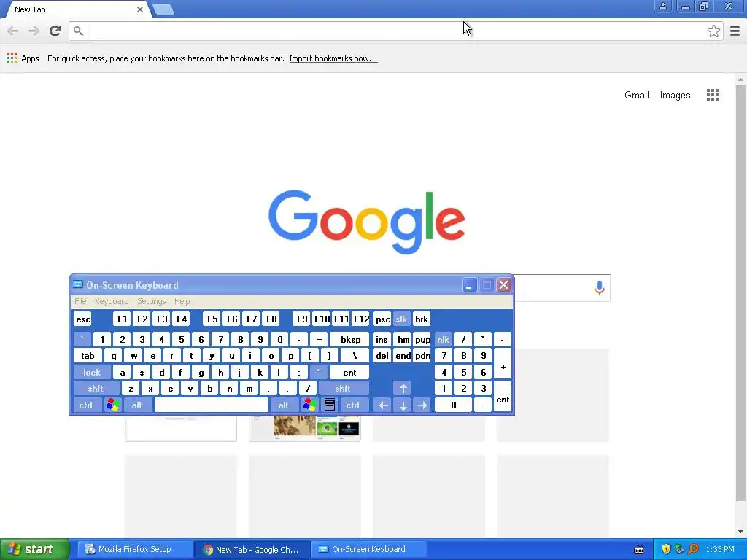Click the application menu key on keyboard
747x560 pixels.
[329, 405]
